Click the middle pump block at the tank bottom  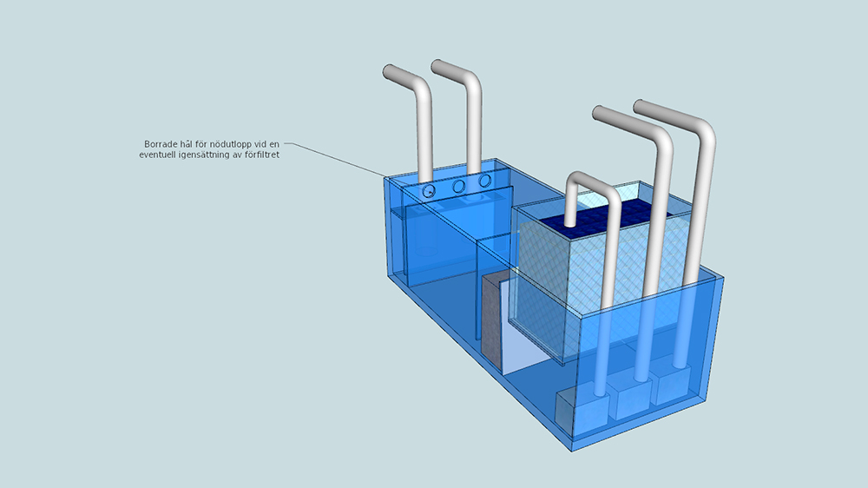click(x=631, y=395)
